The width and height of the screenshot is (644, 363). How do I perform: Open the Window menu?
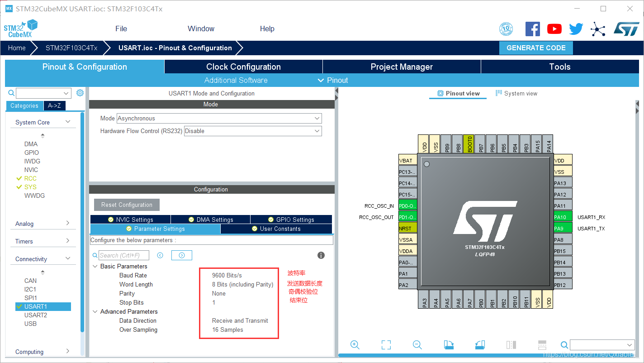[x=201, y=29]
